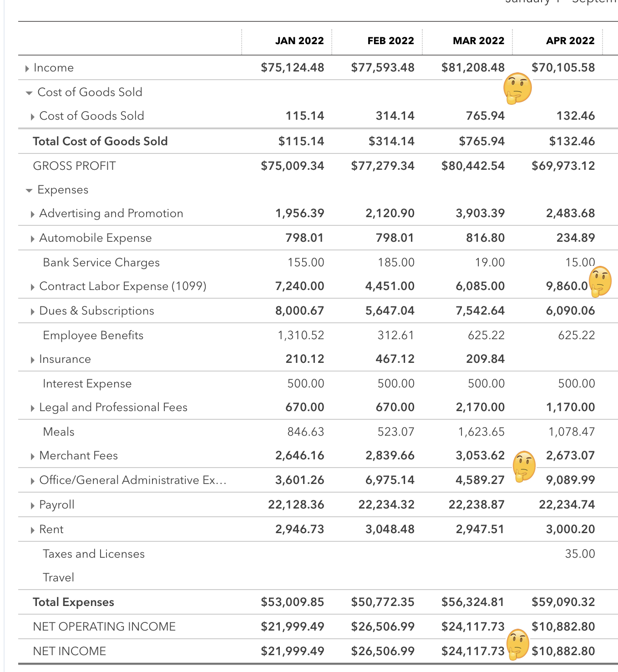Click the Interest Expense row label

click(x=87, y=383)
